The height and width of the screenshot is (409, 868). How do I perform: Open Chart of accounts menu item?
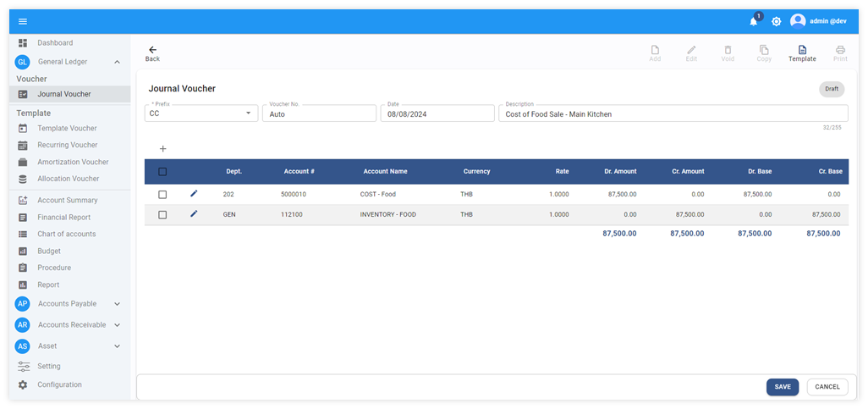click(66, 235)
